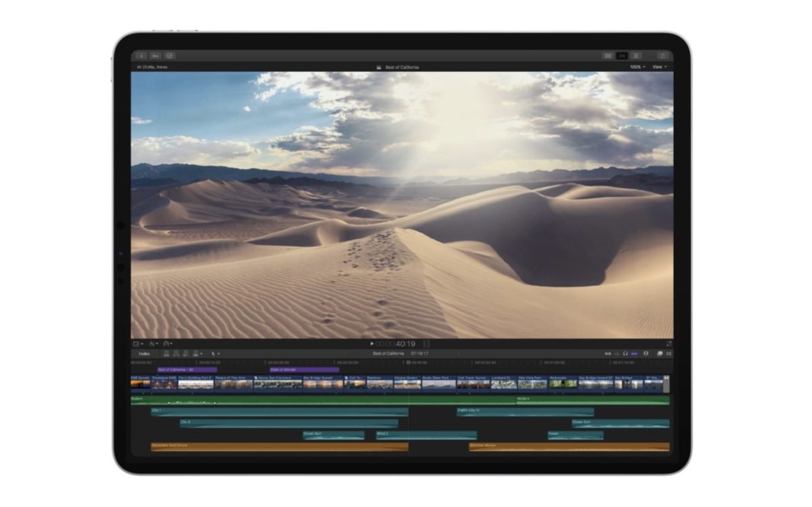The height and width of the screenshot is (507, 812).
Task: Open clip appearance filmstrip options
Action: (x=646, y=353)
